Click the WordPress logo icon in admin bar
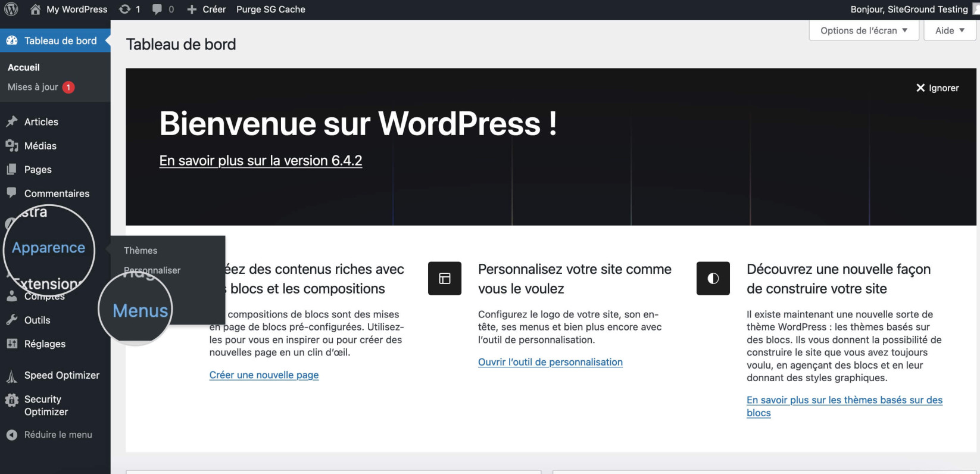The width and height of the screenshot is (980, 474). point(11,9)
